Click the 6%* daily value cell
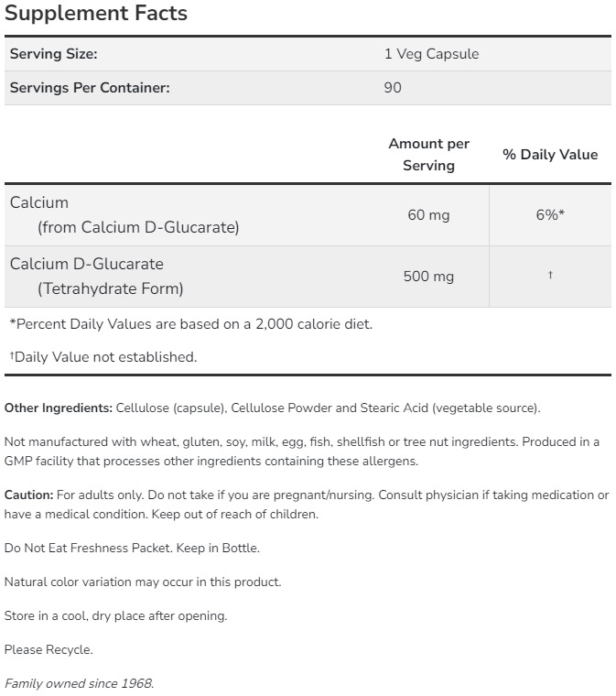The image size is (616, 696). point(549,215)
